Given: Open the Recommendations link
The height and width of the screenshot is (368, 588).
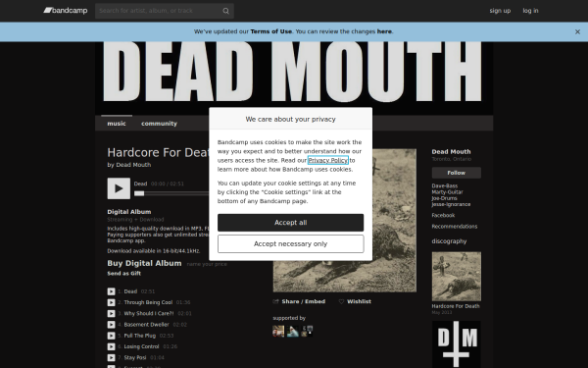Looking at the screenshot, I should pyautogui.click(x=455, y=227).
